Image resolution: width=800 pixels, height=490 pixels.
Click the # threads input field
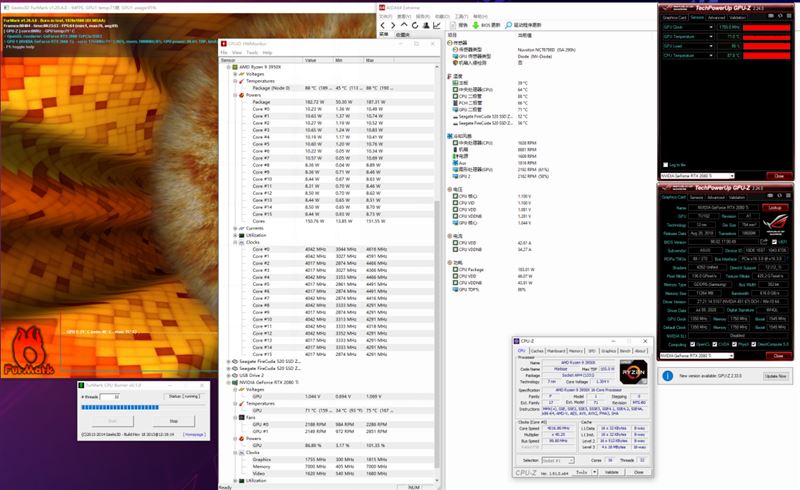point(110,397)
